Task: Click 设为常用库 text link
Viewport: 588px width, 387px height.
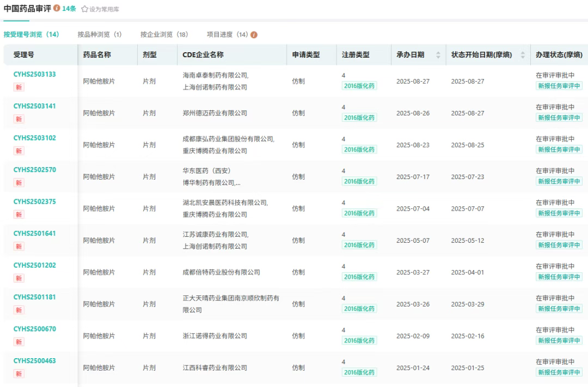Action: (104, 9)
